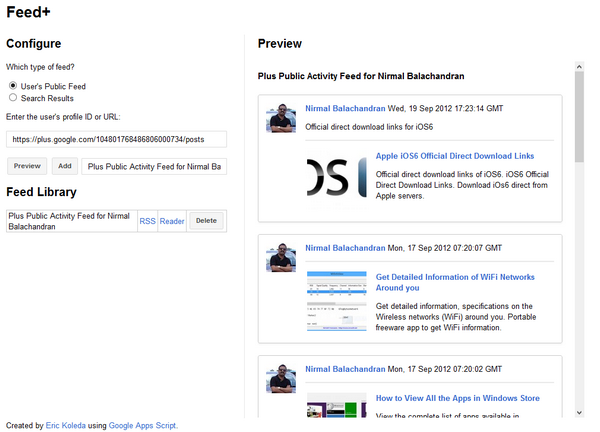The height and width of the screenshot is (432, 600).
Task: Click avatar on the 07:20:02 GMT post
Action: pos(281,379)
